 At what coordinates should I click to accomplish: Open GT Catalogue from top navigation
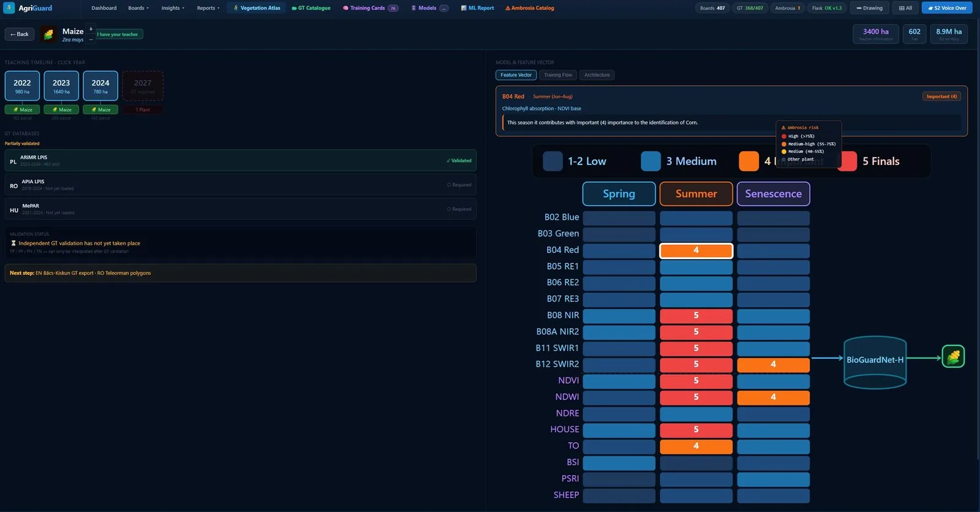pyautogui.click(x=311, y=8)
